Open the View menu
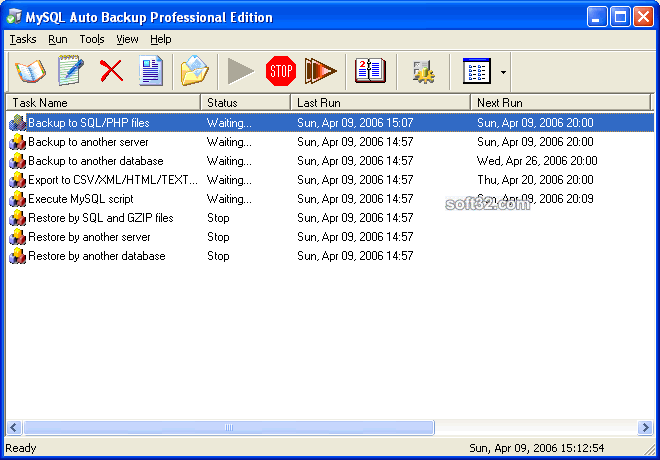Viewport: 660px width, 460px height. click(x=127, y=39)
